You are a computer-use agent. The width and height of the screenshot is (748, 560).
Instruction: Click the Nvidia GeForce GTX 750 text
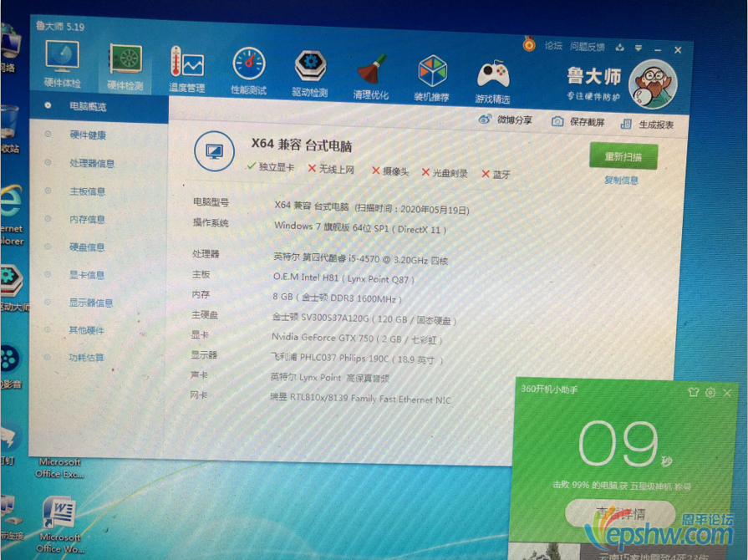(x=357, y=339)
